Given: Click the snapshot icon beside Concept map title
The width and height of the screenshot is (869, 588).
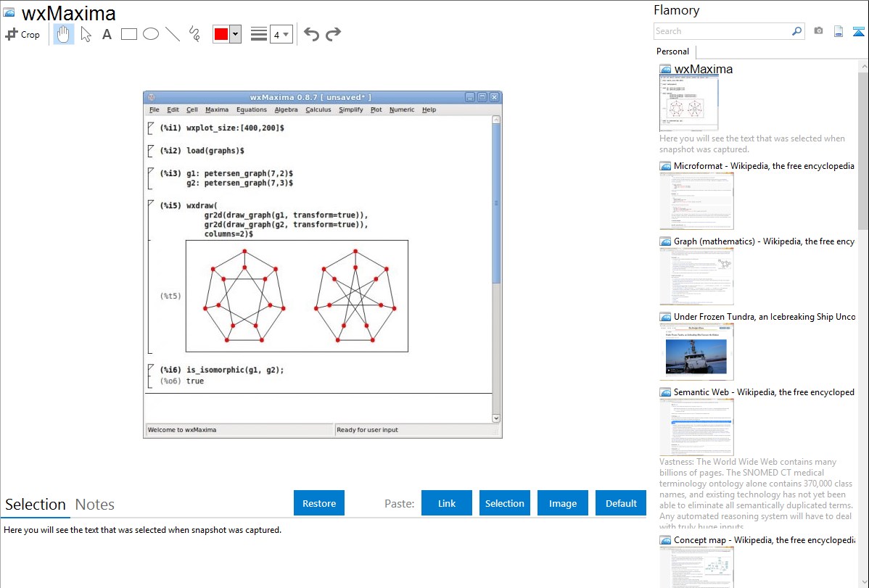Looking at the screenshot, I should [x=665, y=540].
